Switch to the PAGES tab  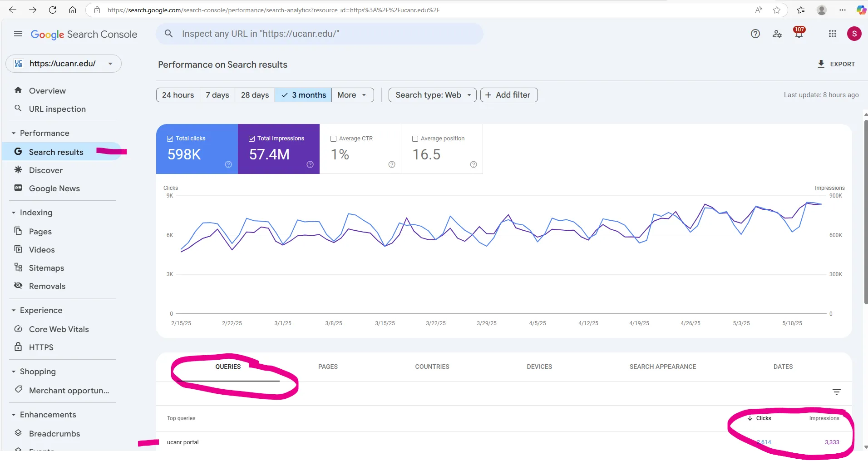coord(328,367)
